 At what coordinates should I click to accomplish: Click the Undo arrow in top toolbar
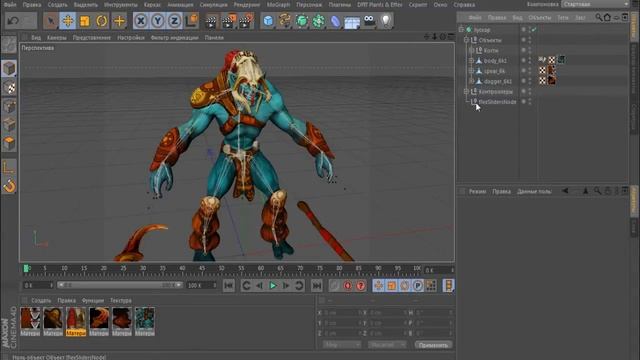(13, 20)
